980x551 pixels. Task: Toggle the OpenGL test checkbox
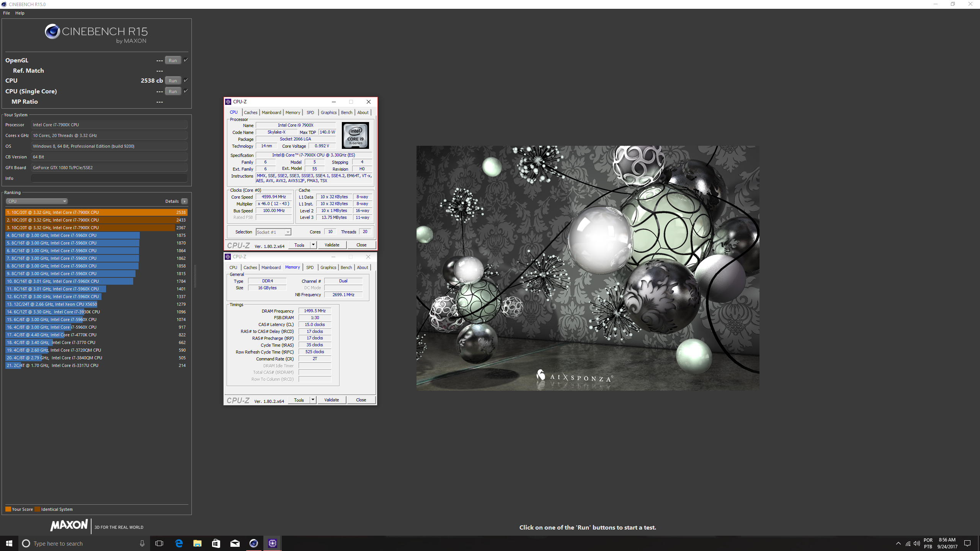coord(186,60)
